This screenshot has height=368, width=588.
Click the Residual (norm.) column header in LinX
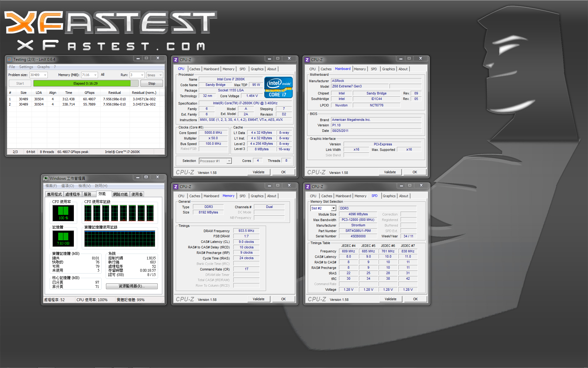[x=144, y=93]
